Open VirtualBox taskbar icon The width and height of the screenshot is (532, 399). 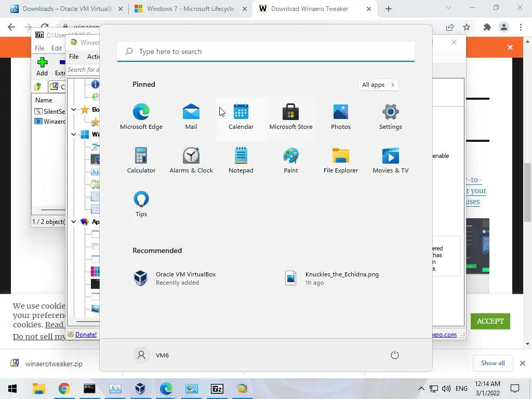point(140,389)
